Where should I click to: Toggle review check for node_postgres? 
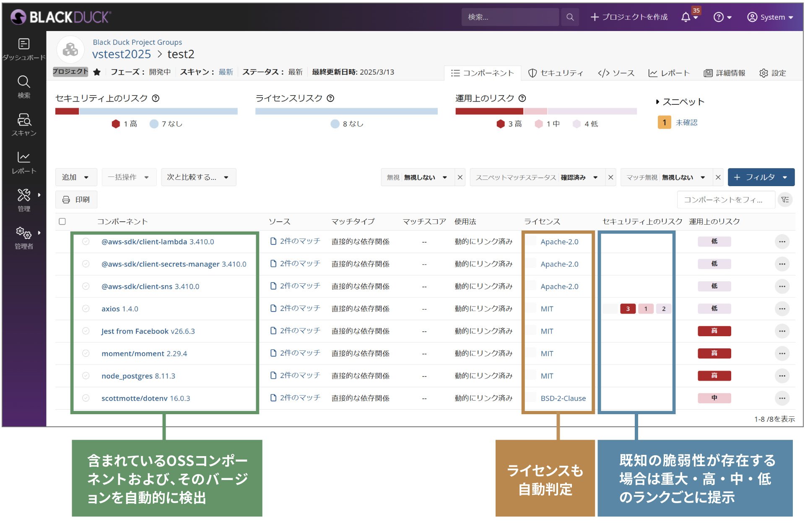point(86,376)
